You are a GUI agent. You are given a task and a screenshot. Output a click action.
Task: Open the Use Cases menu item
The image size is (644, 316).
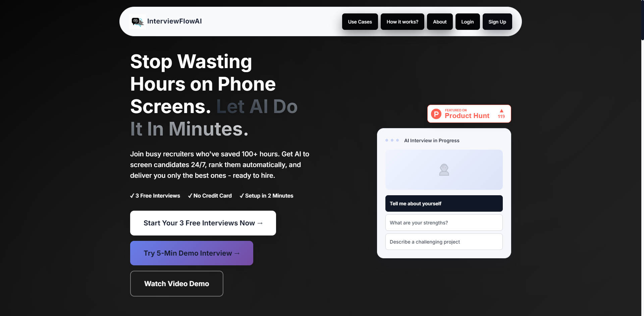(360, 22)
